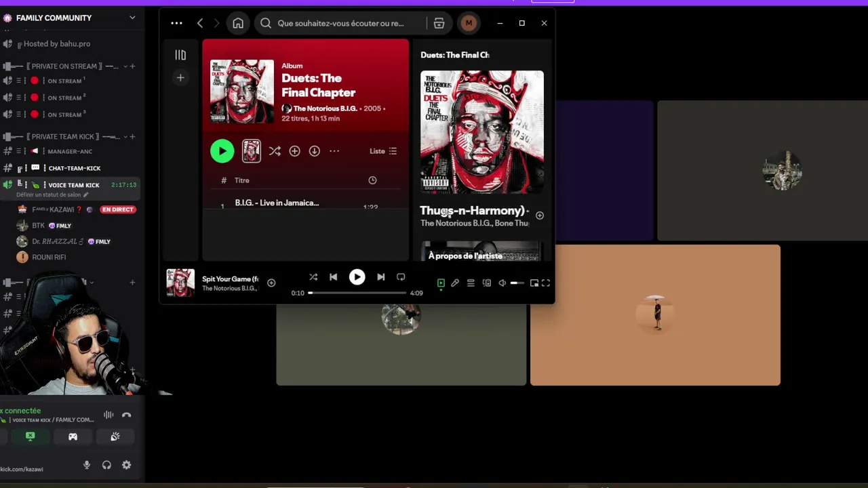Open Spotify mini player

tap(534, 283)
